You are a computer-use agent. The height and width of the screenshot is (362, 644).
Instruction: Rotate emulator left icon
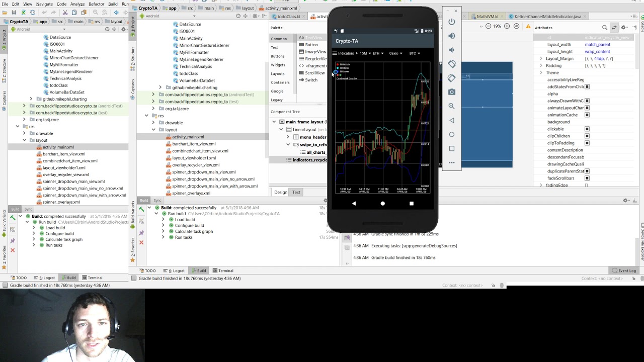point(451,64)
